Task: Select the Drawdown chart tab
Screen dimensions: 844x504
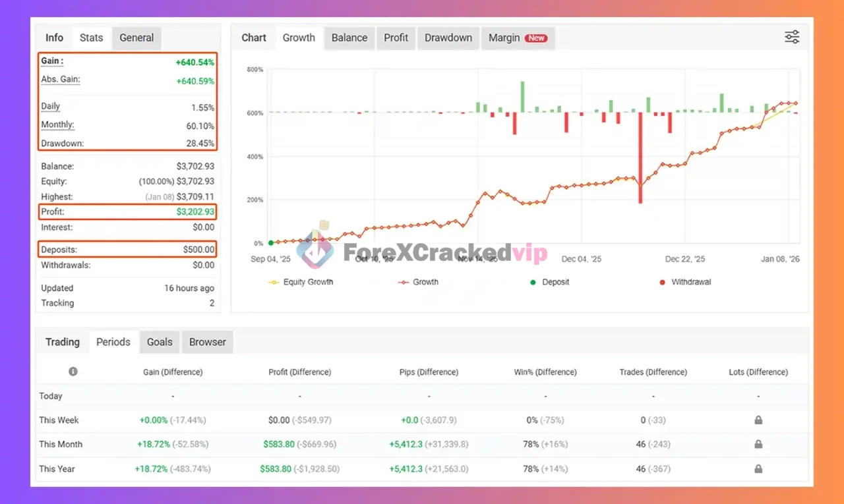Action: 448,38
